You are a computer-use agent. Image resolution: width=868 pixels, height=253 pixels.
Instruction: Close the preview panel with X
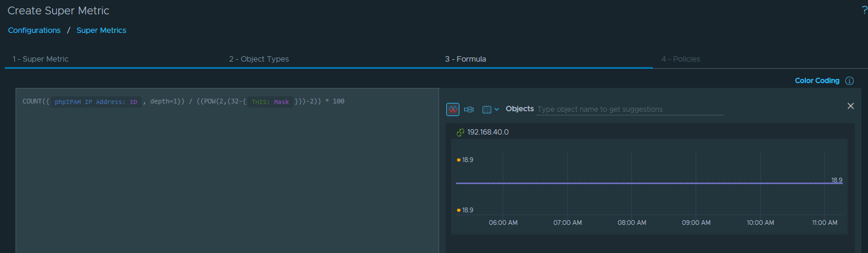coord(851,106)
